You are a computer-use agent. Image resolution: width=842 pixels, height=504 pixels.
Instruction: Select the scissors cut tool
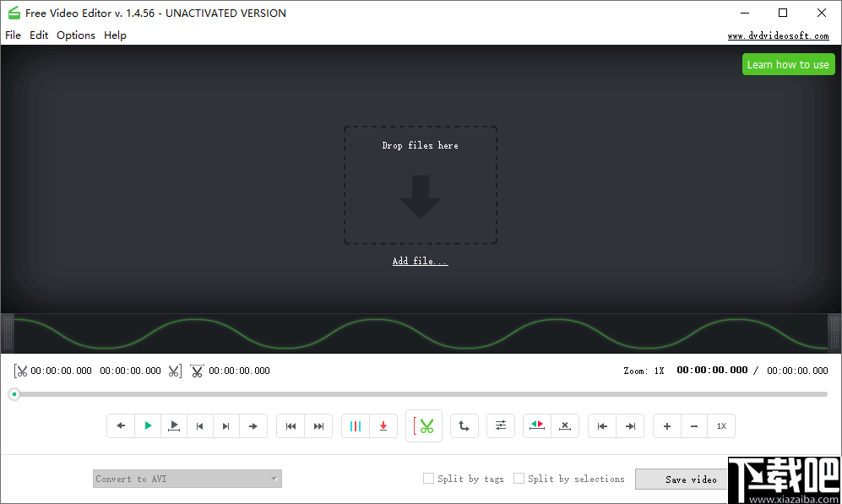pos(423,425)
